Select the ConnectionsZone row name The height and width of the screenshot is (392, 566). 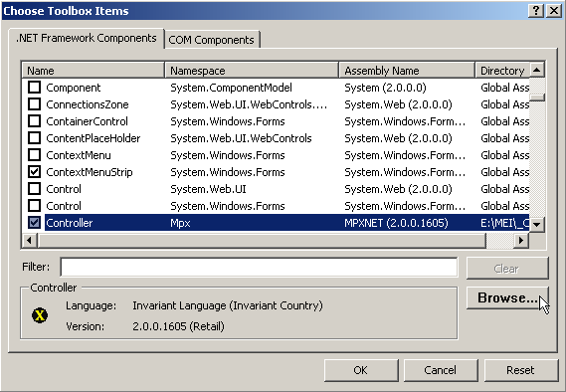(88, 104)
